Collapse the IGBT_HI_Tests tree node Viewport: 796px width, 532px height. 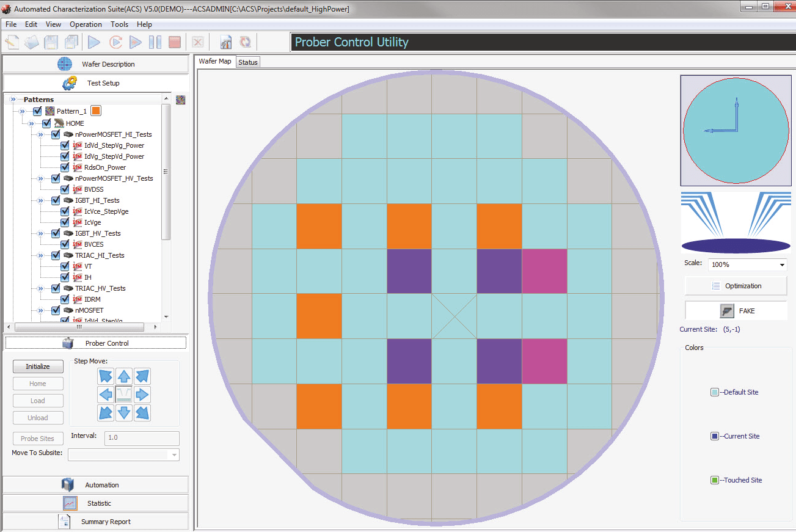coord(41,200)
